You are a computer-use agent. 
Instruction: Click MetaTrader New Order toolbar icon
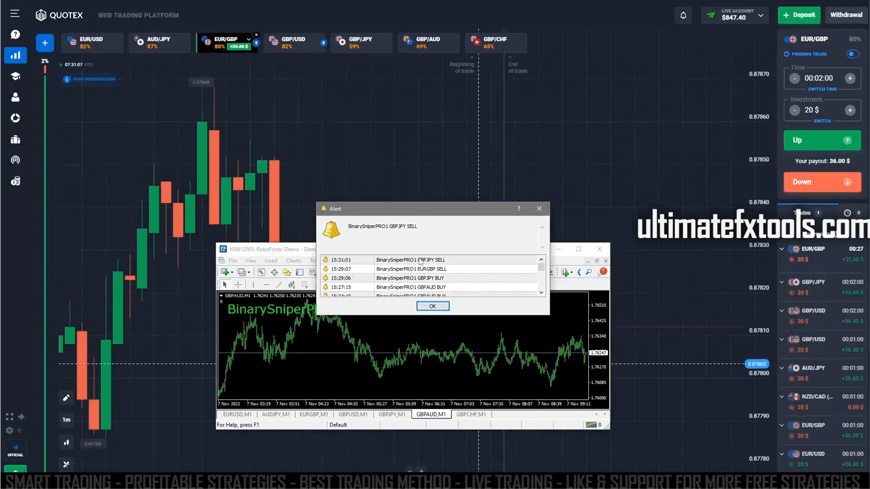[225, 272]
